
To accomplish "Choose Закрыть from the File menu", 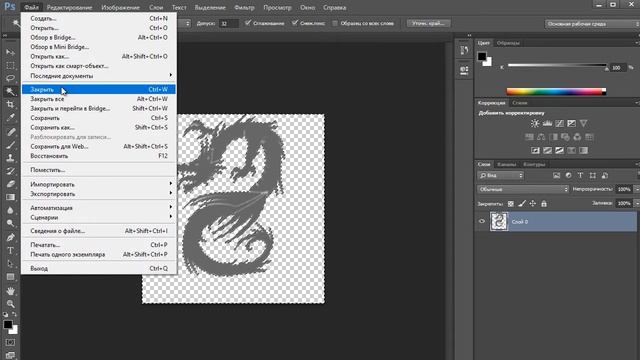I will [x=99, y=89].
